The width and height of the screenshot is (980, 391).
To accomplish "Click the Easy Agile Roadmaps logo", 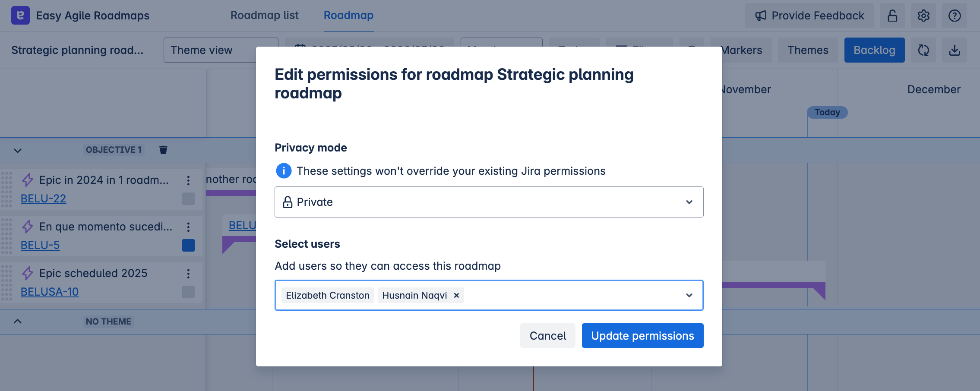I will pos(20,16).
